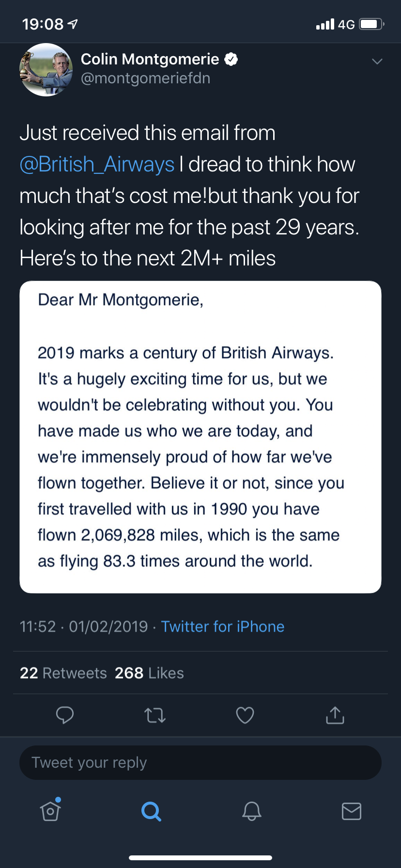401x868 pixels.
Task: Go to Home tab icon
Action: click(51, 810)
